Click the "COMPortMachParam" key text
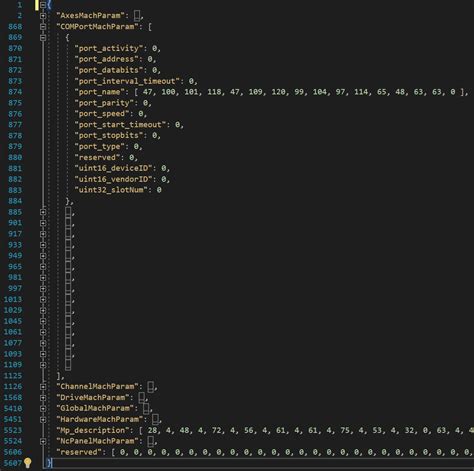This screenshot has width=474, height=471. 97,26
